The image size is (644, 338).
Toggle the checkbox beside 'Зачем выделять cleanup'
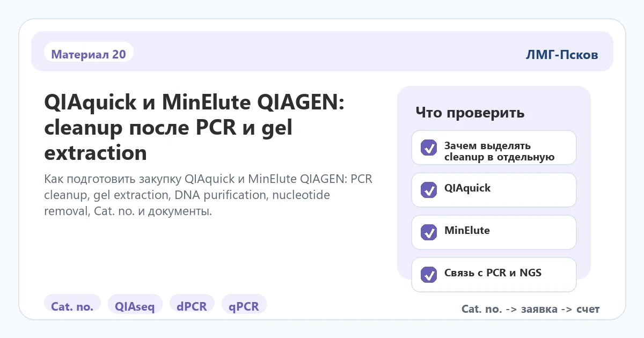(x=429, y=148)
